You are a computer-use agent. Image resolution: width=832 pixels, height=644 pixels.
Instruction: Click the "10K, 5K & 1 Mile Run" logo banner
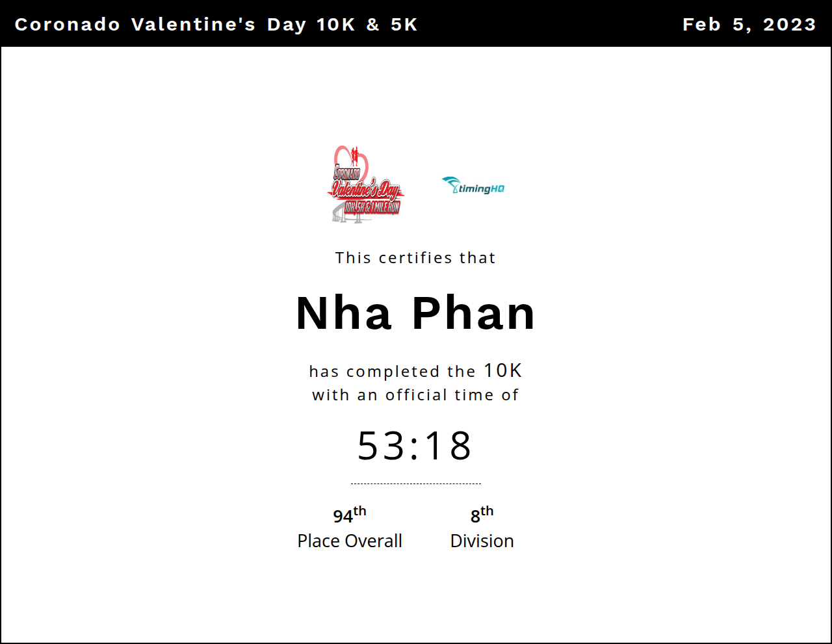372,207
